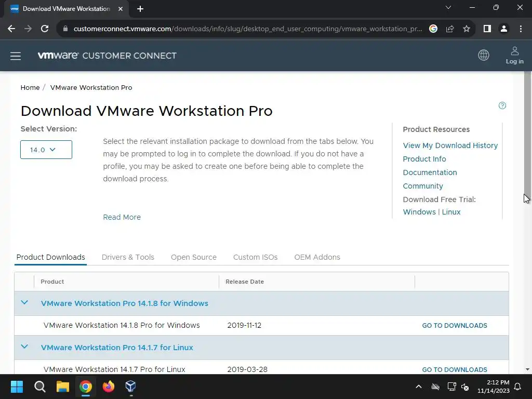Close the Download VMware Workstation tab
The height and width of the screenshot is (399, 532).
[x=121, y=9]
